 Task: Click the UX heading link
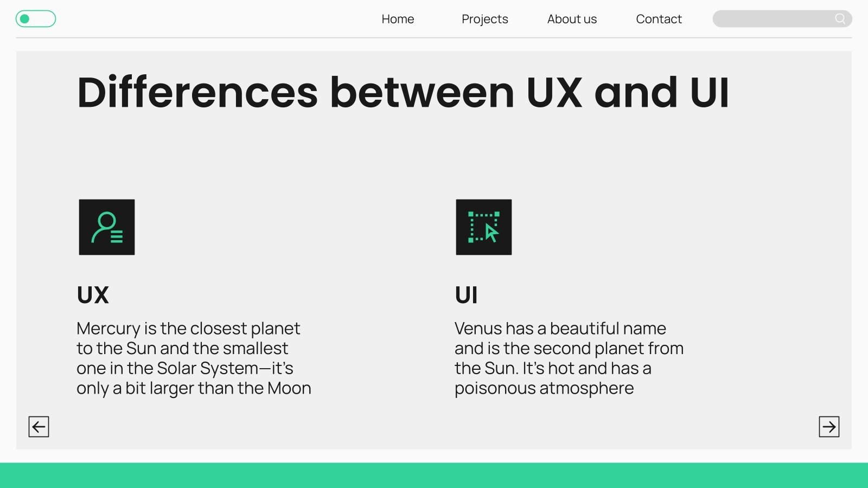(x=93, y=294)
